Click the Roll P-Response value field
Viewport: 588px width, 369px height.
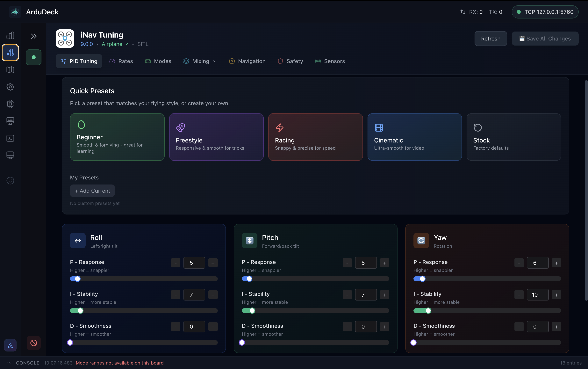194,263
